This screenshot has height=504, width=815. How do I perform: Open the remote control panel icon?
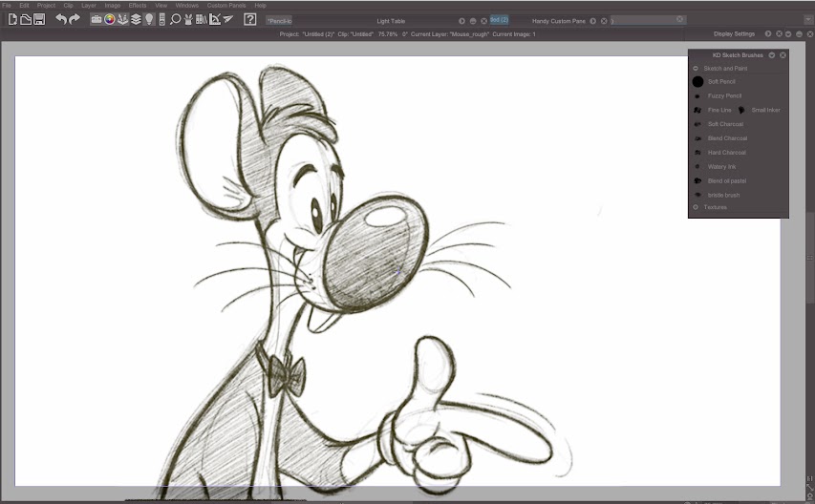[162, 20]
